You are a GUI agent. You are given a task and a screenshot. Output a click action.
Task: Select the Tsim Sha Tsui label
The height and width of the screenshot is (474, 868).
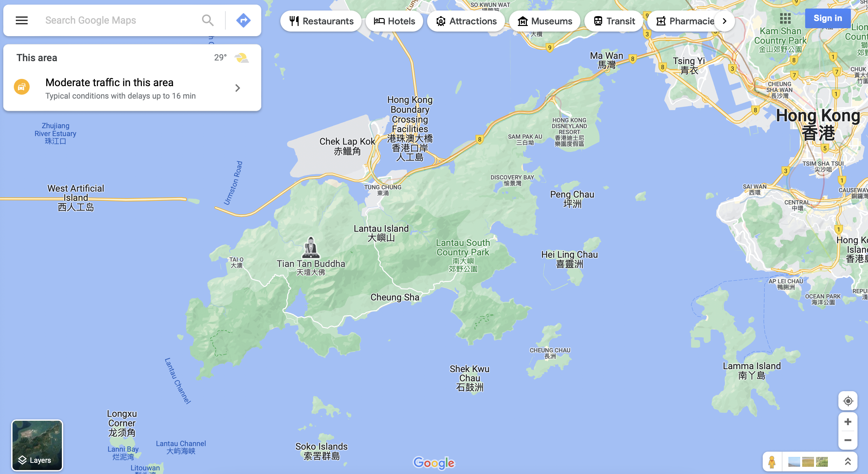[823, 166]
